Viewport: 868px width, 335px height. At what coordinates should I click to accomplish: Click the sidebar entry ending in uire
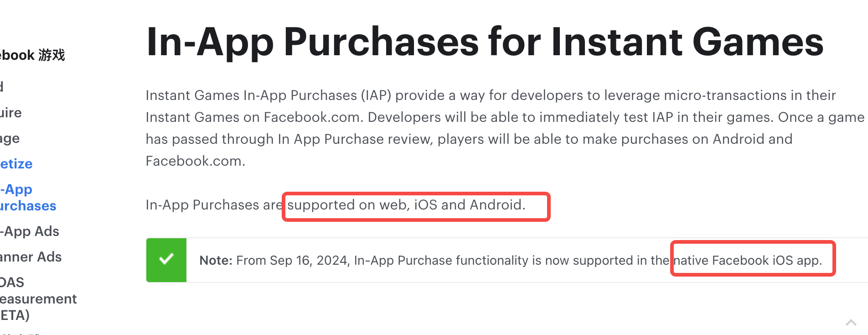tap(10, 113)
